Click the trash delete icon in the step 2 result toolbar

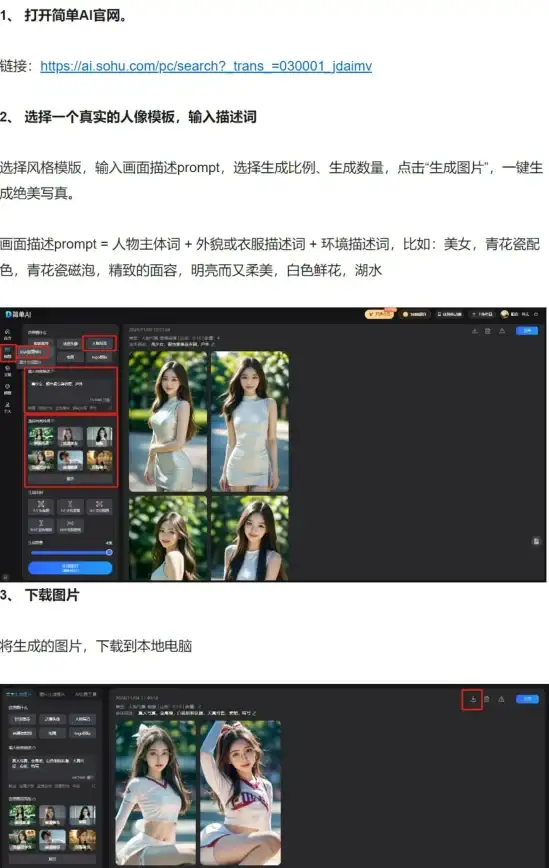(488, 331)
